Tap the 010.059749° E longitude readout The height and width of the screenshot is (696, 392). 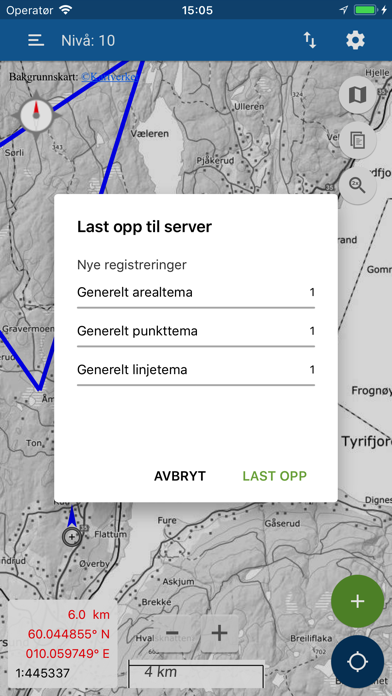click(68, 654)
